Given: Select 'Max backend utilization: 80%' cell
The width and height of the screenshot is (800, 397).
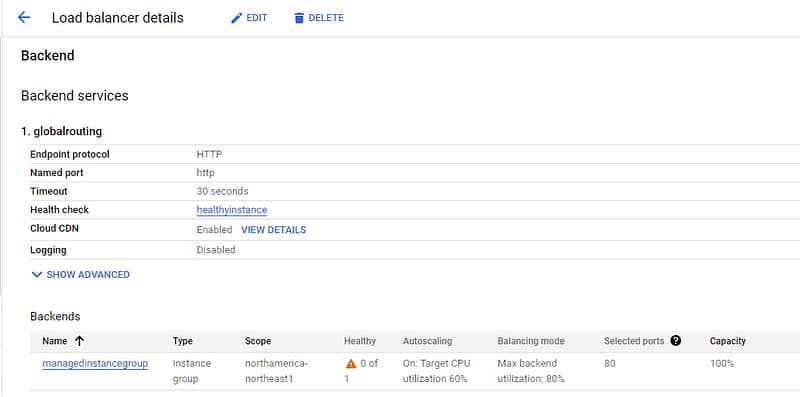Looking at the screenshot, I should 531,371.
